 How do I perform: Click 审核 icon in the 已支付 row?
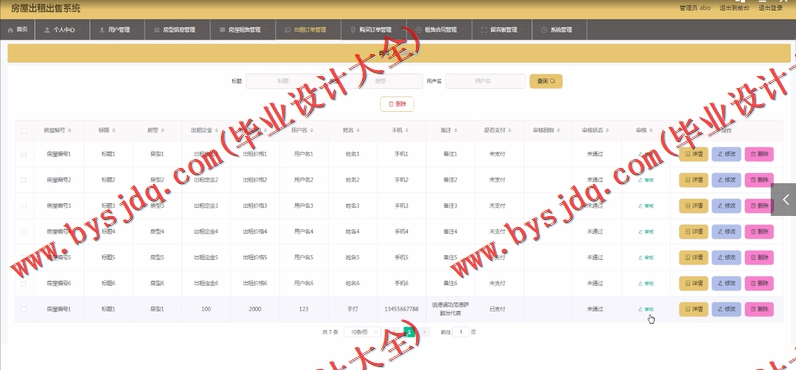(x=646, y=309)
